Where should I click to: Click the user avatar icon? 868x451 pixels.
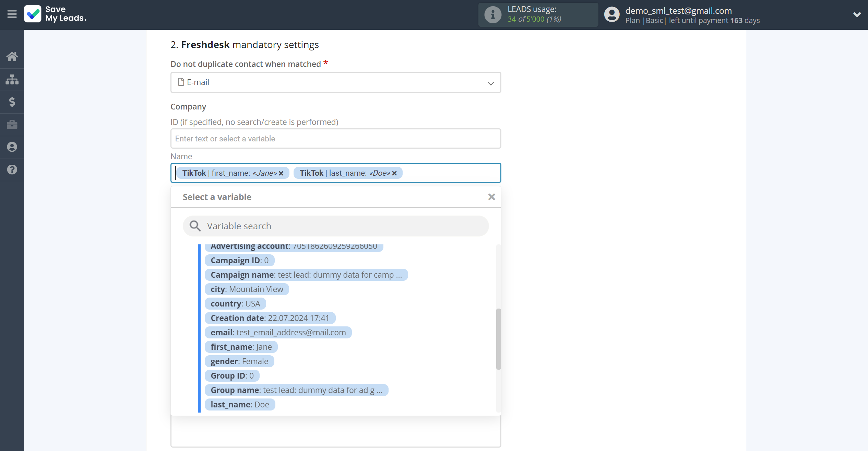(612, 15)
